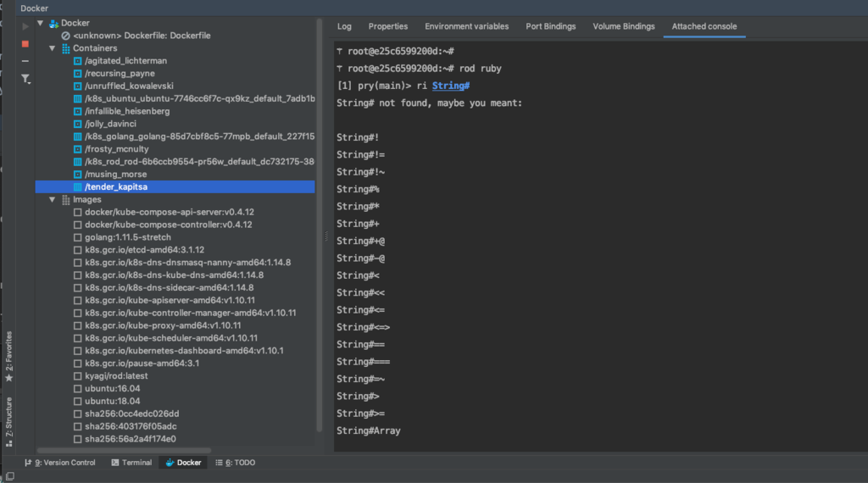Click the unknown Dockerfile status icon
868x483 pixels.
coord(66,36)
